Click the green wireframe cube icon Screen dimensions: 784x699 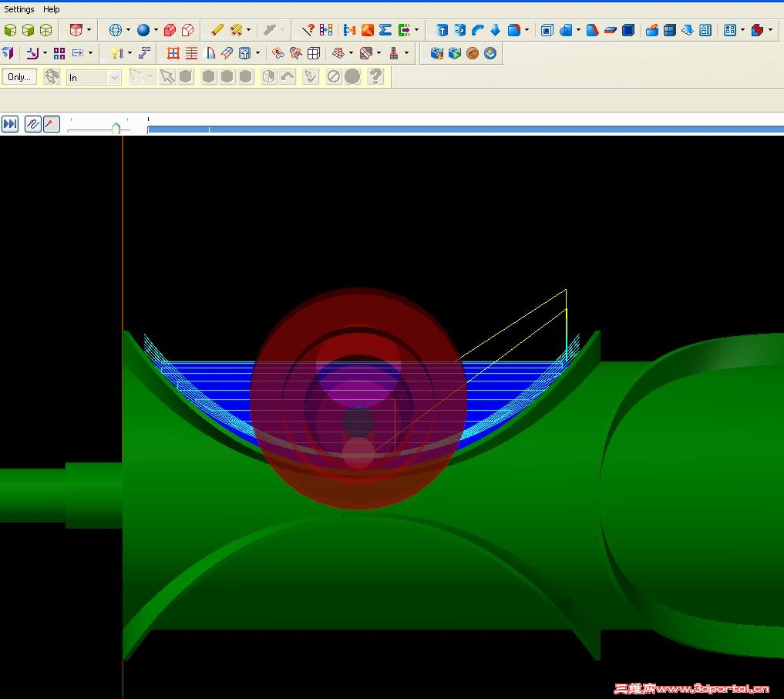46,30
